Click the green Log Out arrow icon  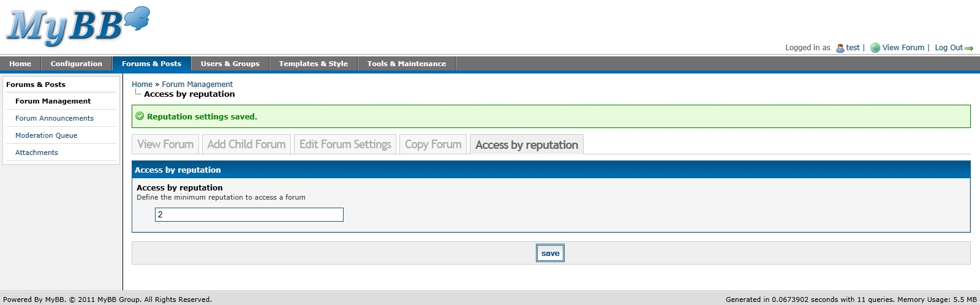point(969,48)
